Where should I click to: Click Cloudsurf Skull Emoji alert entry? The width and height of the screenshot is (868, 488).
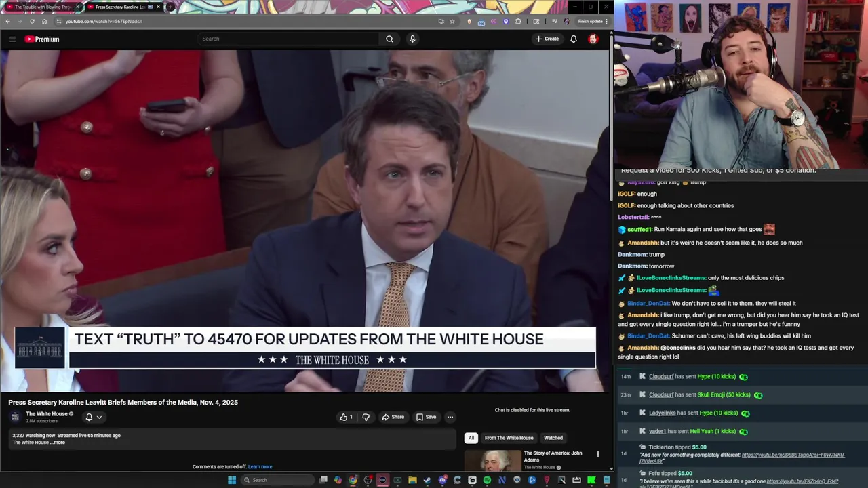741,394
